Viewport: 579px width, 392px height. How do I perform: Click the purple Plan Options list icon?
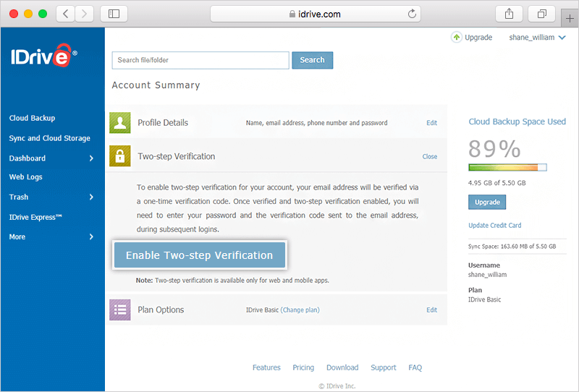pyautogui.click(x=120, y=310)
